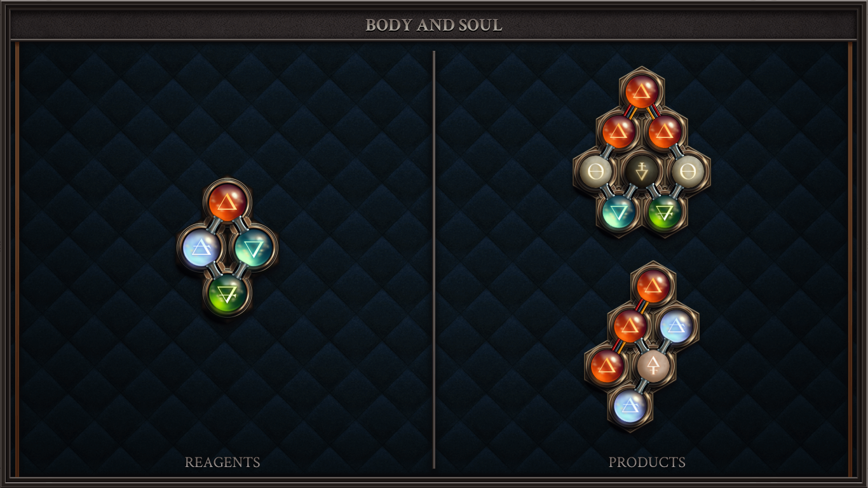
Task: Click the left salt atom in the upper product
Action: [595, 171]
